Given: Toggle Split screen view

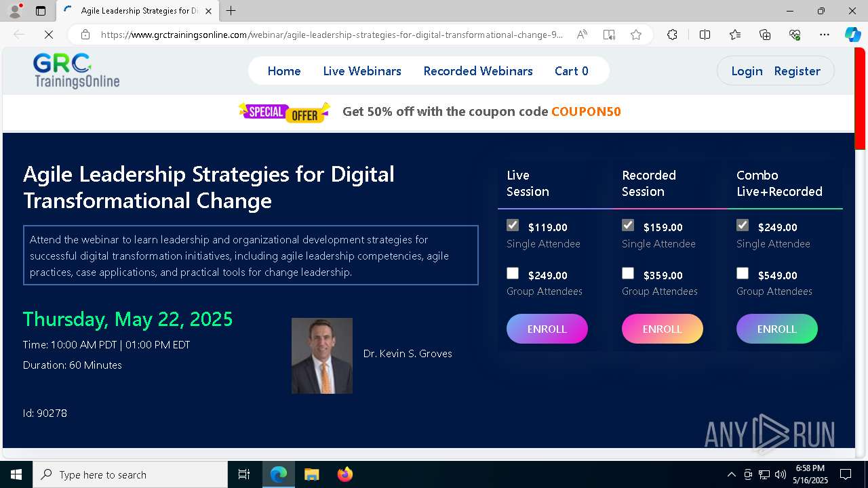Looking at the screenshot, I should pyautogui.click(x=705, y=35).
